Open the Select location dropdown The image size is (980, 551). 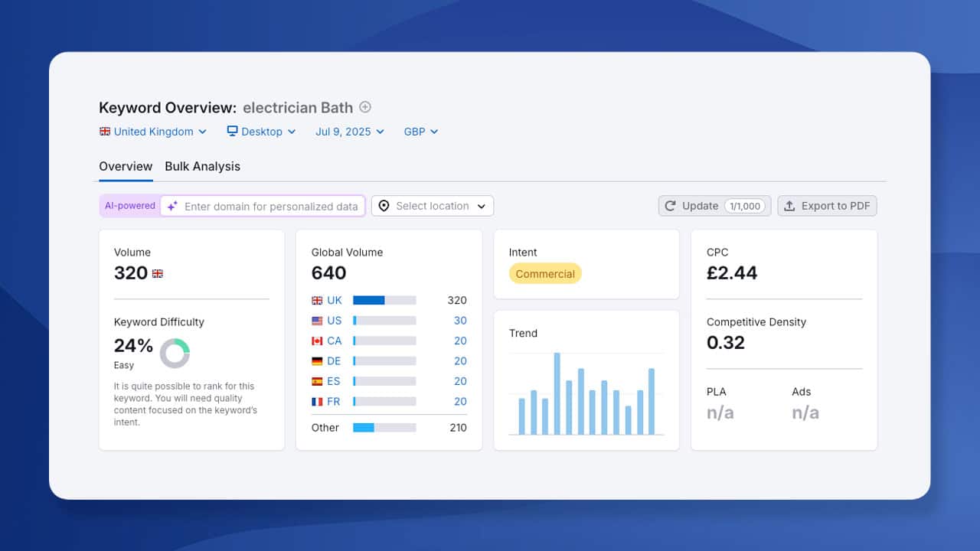[433, 206]
